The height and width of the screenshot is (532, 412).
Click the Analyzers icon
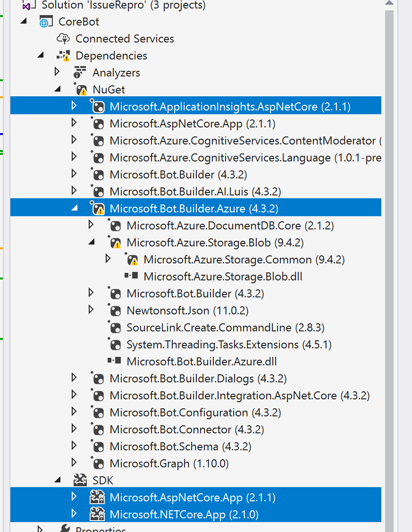(x=80, y=72)
